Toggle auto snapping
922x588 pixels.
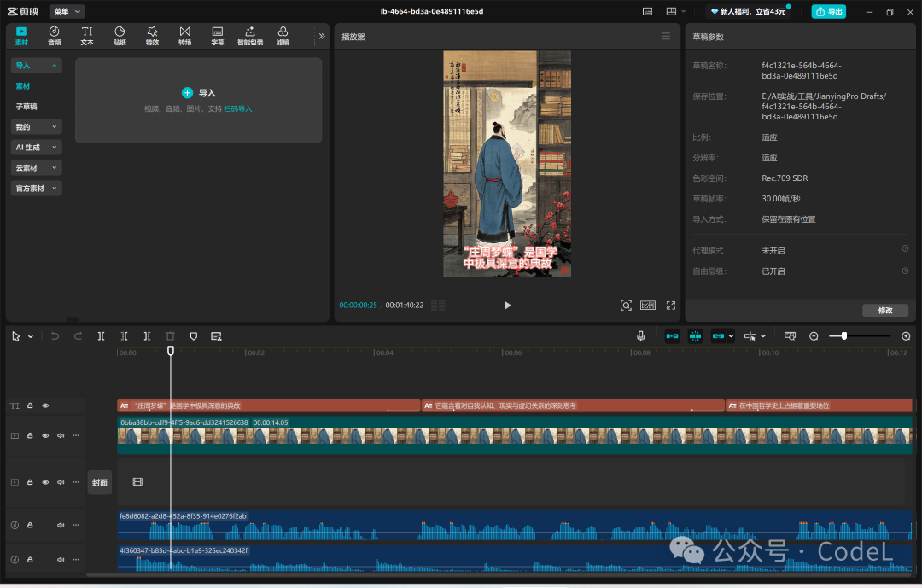point(695,336)
